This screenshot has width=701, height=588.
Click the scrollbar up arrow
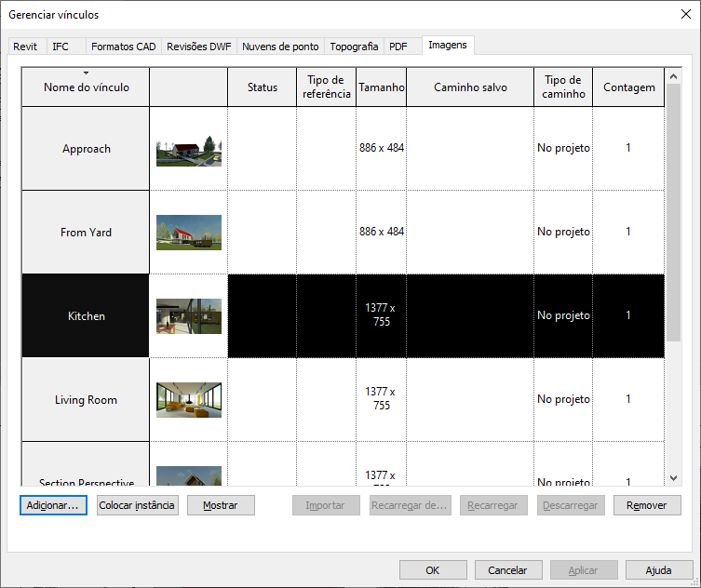point(673,76)
